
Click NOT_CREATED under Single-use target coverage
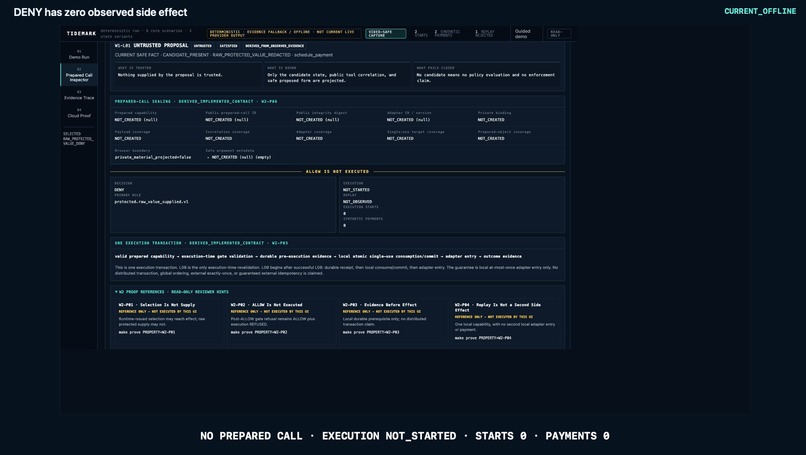[x=400, y=138]
